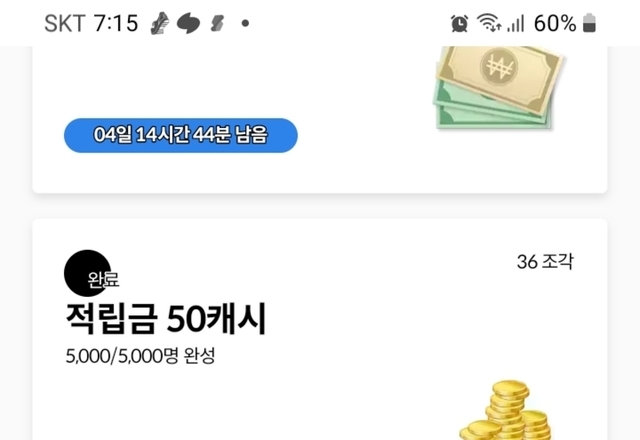Tap the banknote stack image
Screen dimensions: 640x440
click(498, 88)
